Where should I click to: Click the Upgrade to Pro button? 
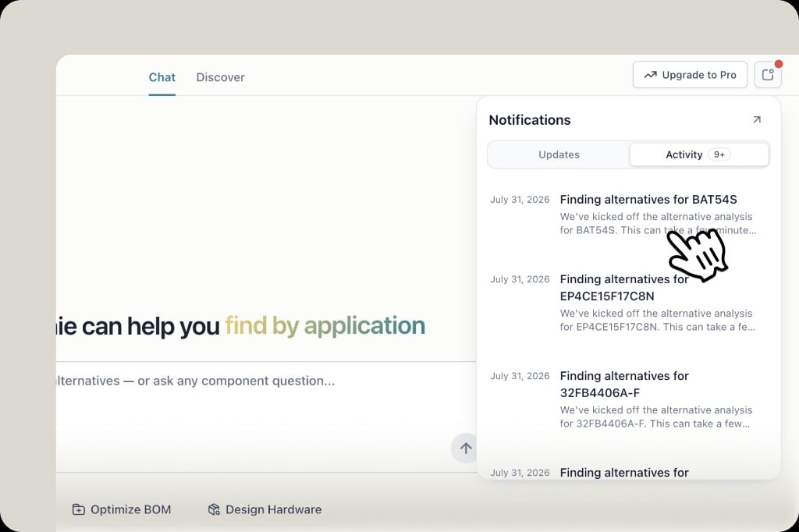(x=690, y=75)
